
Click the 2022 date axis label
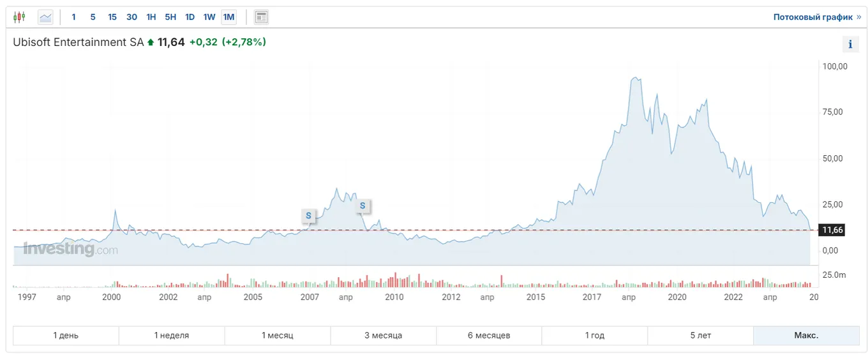[733, 298]
